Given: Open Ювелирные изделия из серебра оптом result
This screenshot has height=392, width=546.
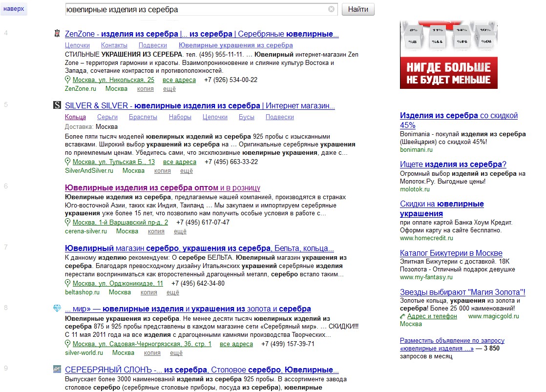Looking at the screenshot, I should pos(163,188).
